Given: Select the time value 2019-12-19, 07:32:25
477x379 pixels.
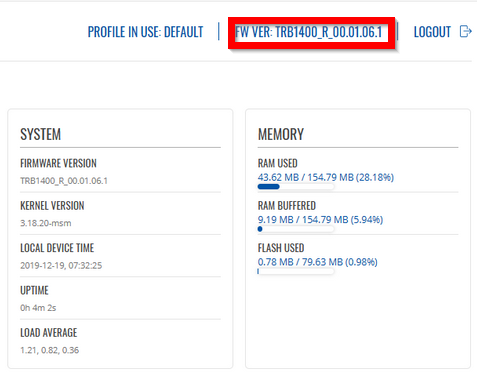Looking at the screenshot, I should pos(61,266).
